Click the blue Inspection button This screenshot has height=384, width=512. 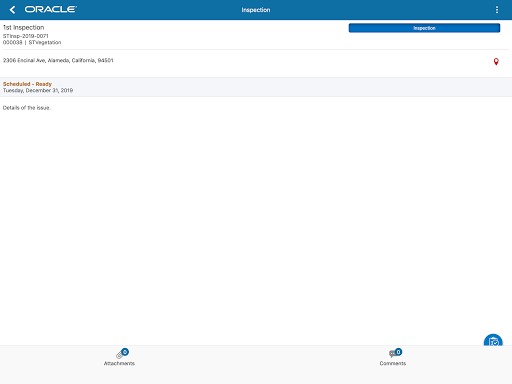tap(424, 28)
